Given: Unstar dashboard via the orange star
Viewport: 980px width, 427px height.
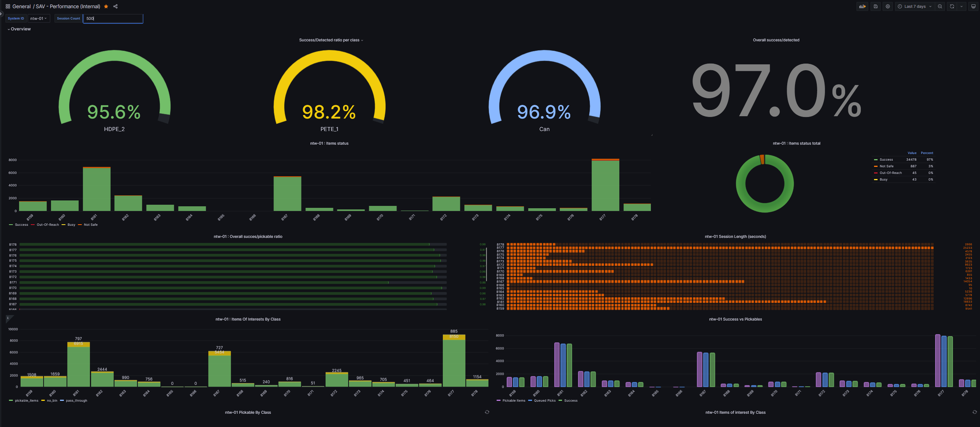Looking at the screenshot, I should [106, 6].
